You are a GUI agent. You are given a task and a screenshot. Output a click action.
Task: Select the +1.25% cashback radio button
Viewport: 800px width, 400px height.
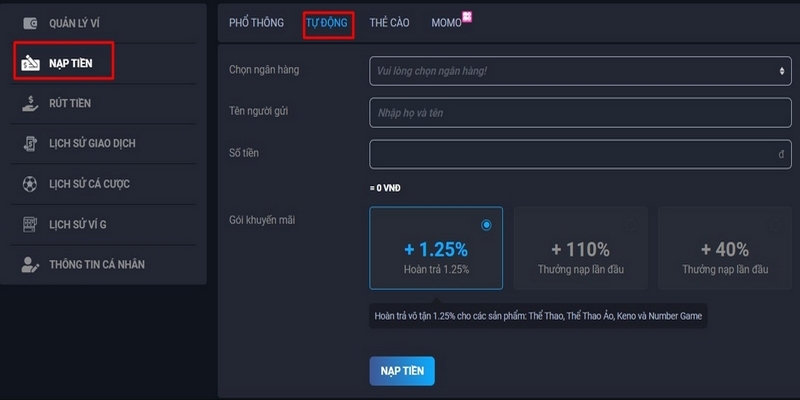click(x=486, y=225)
